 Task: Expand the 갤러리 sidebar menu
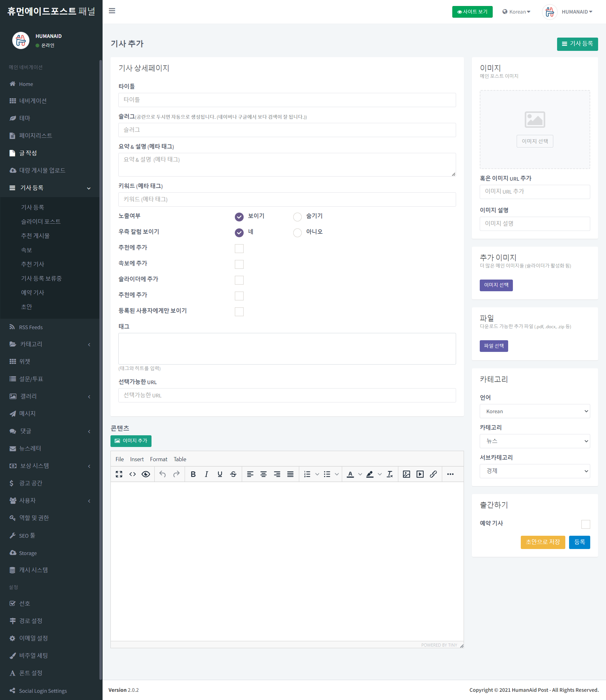(x=50, y=396)
